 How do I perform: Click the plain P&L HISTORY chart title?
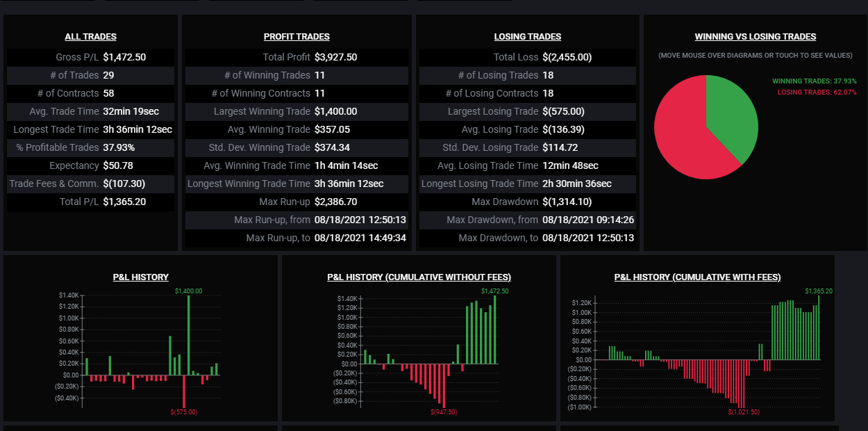[141, 277]
